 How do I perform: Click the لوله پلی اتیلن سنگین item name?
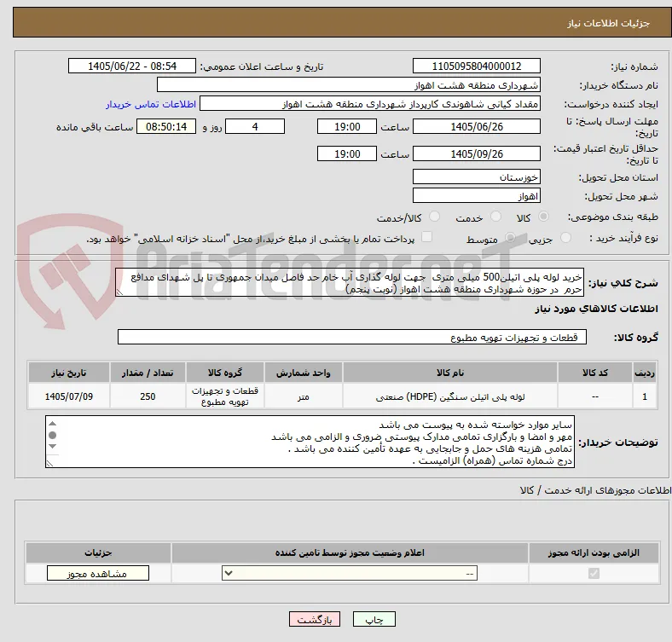pos(450,396)
